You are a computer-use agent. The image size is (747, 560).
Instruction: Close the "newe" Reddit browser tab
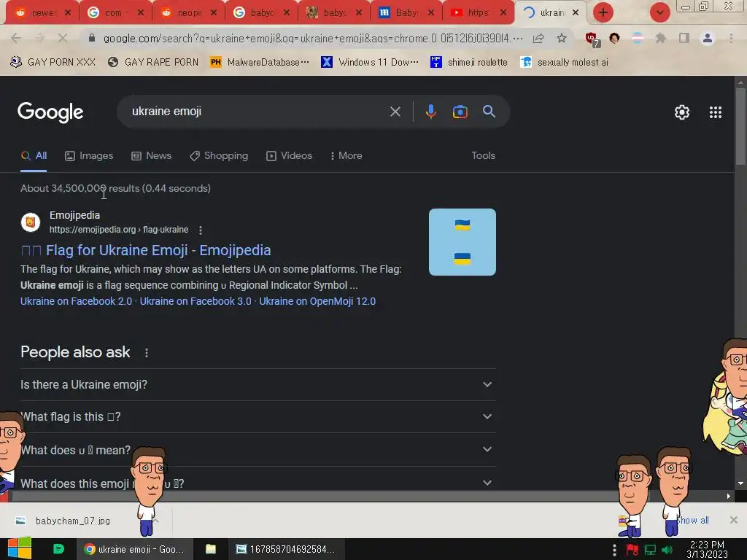click(x=68, y=13)
